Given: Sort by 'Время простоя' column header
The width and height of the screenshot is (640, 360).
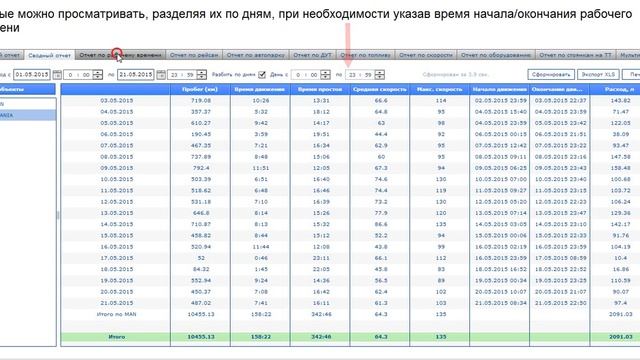Looking at the screenshot, I should (320, 89).
